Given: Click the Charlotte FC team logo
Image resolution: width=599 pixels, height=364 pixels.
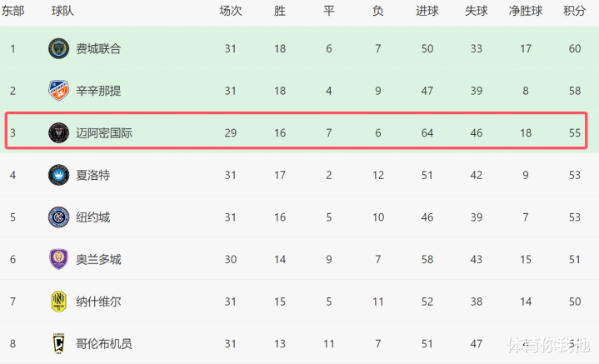Looking at the screenshot, I should 59,175.
